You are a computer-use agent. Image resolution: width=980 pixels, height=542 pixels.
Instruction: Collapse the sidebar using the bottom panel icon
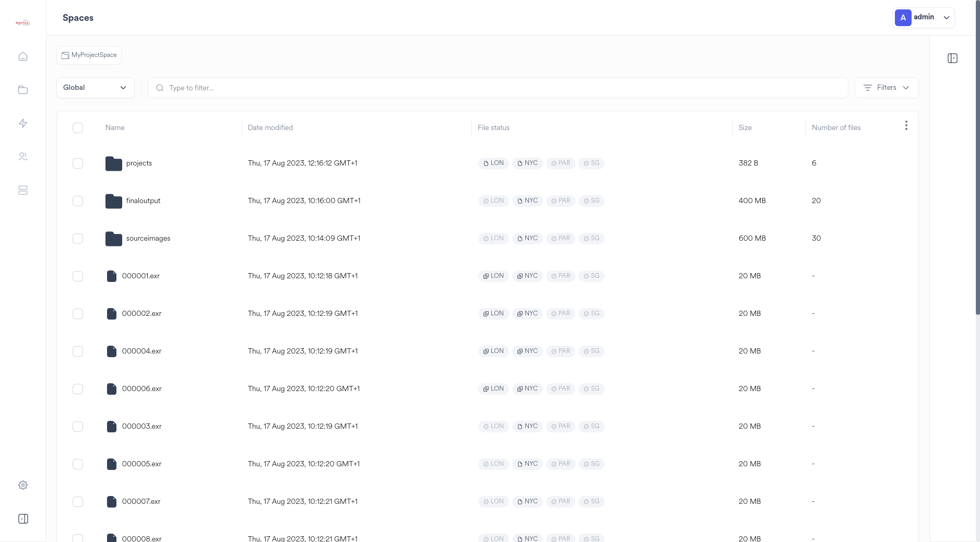pyautogui.click(x=23, y=519)
